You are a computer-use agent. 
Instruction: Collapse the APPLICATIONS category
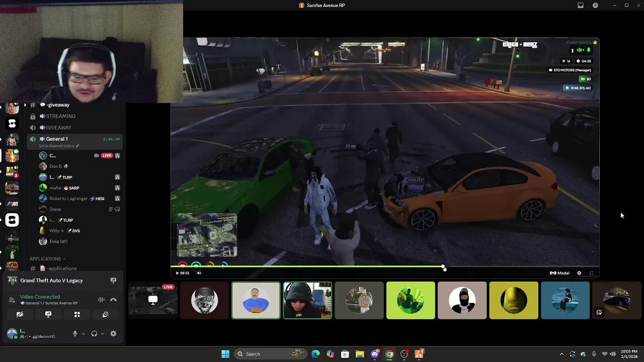(x=47, y=259)
